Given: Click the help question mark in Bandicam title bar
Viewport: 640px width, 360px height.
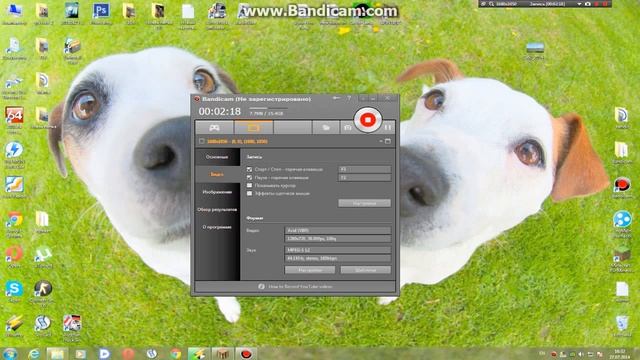Looking at the screenshot, I should pyautogui.click(x=349, y=98).
